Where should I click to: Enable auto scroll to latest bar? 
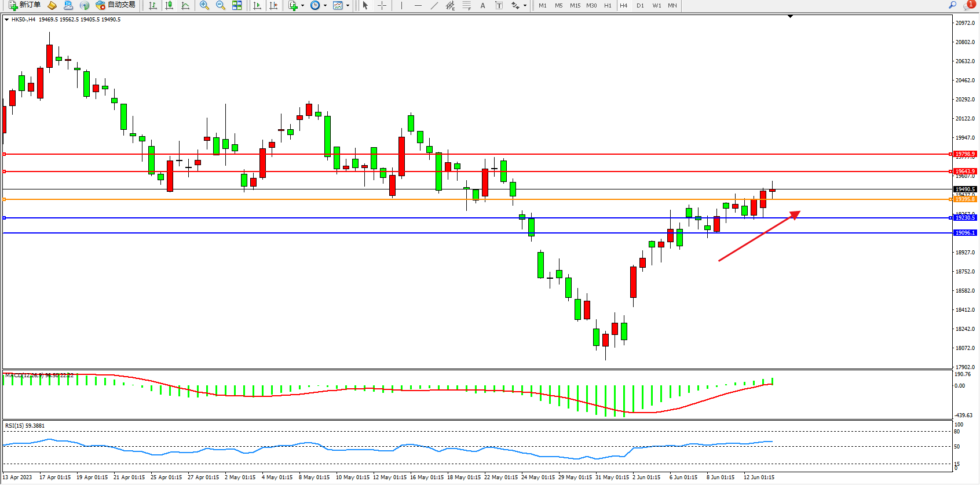coord(257,5)
